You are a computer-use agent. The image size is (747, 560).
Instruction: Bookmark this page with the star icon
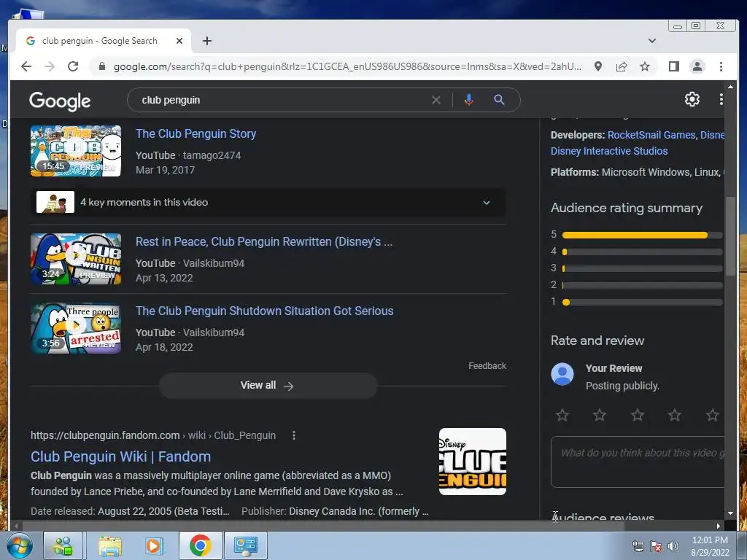645,66
